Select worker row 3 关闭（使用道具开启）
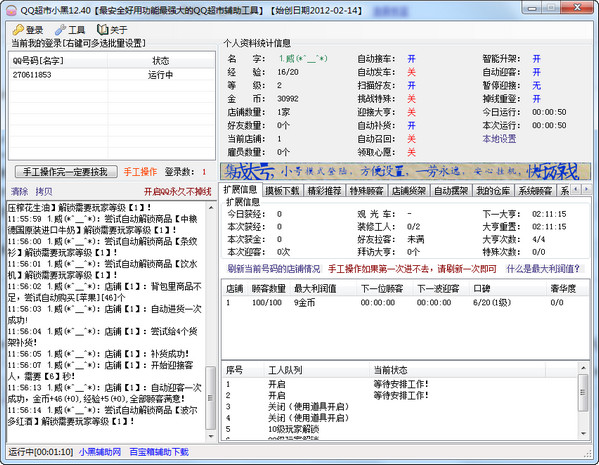599x465 pixels. tap(401, 407)
